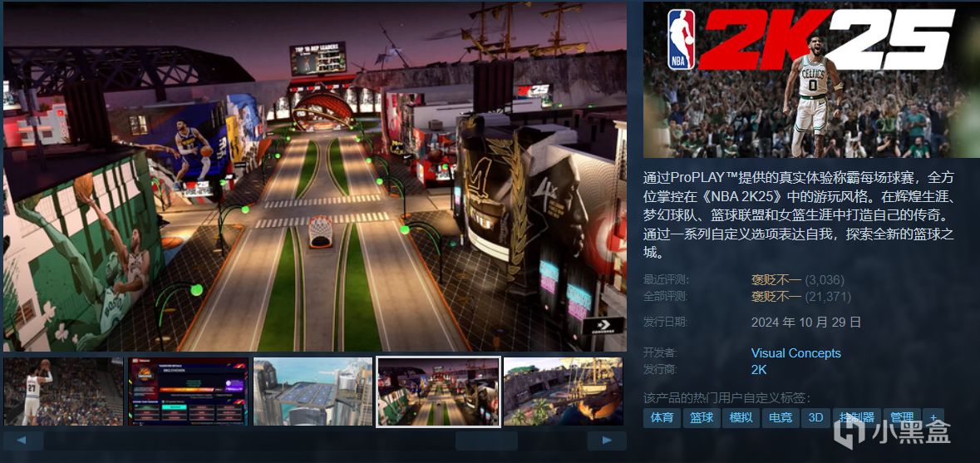Open the Visual Concepts developer link
Image resolution: width=980 pixels, height=463 pixels.
click(795, 353)
